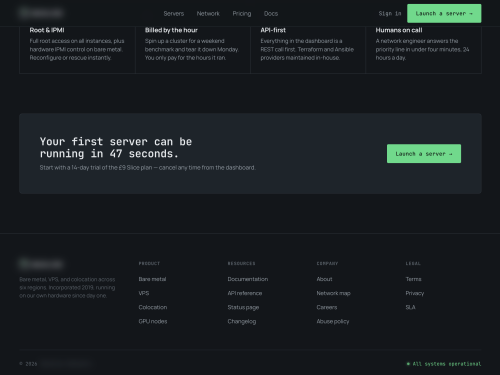Open the Changelog link

tap(242, 321)
